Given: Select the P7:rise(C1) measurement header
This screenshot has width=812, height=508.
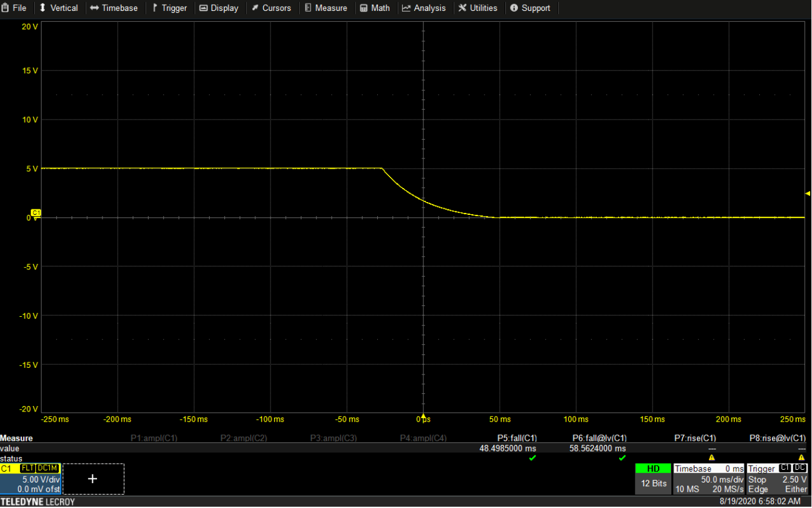Looking at the screenshot, I should coord(695,438).
